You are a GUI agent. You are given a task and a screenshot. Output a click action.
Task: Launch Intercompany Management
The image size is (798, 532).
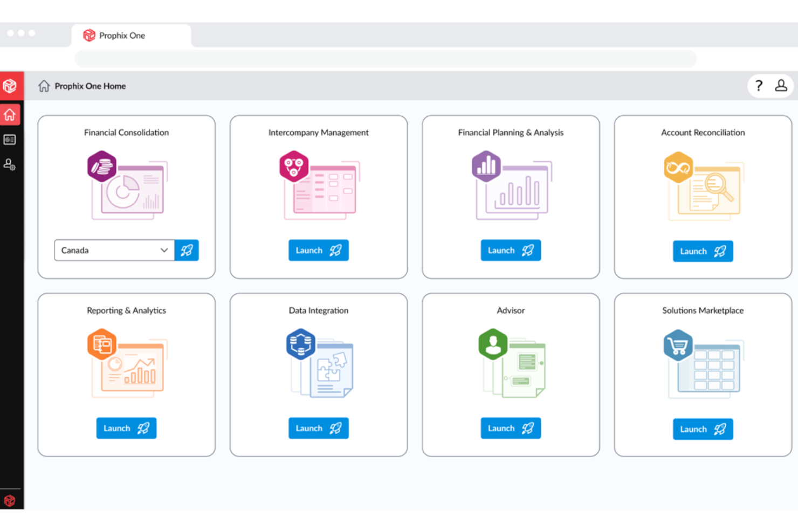click(x=319, y=250)
